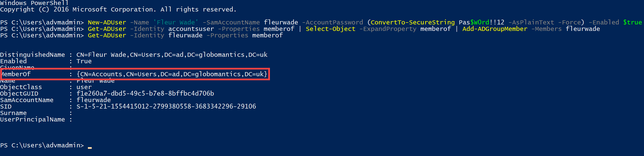Click the ObjectGUID value
644x156 pixels.
click(x=145, y=93)
